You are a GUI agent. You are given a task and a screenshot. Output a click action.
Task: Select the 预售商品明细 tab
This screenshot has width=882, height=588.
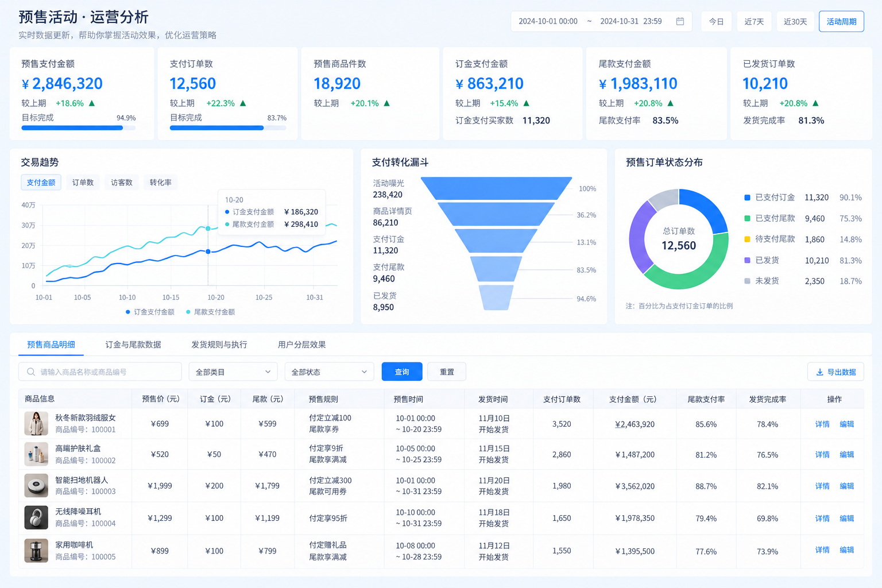coord(51,345)
